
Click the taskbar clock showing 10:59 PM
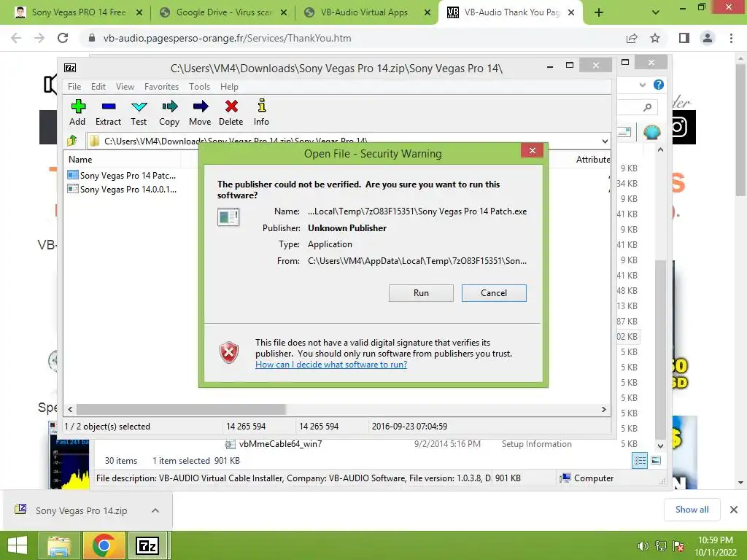pyautogui.click(x=716, y=546)
